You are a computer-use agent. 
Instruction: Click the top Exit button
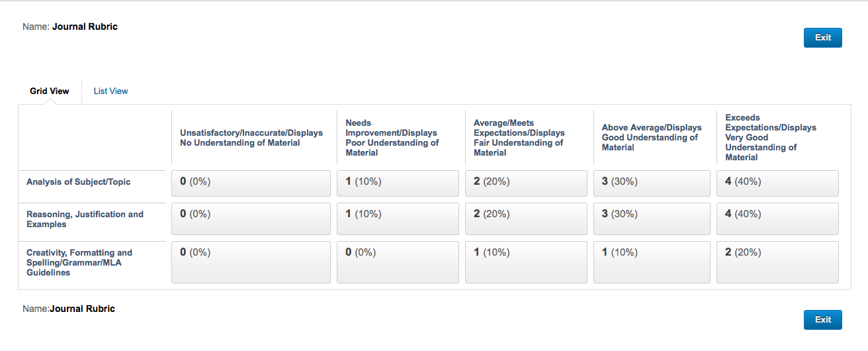coord(823,38)
